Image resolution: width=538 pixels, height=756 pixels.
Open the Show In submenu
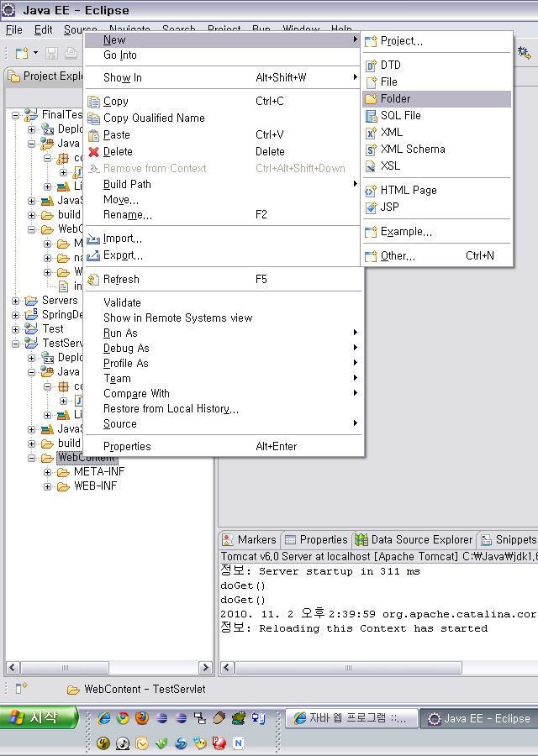[x=223, y=77]
